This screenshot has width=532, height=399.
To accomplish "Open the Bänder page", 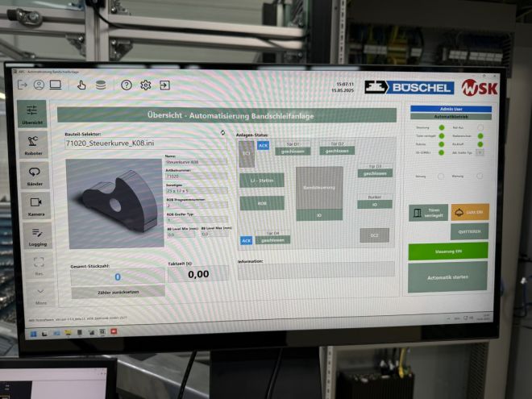I will (35, 176).
